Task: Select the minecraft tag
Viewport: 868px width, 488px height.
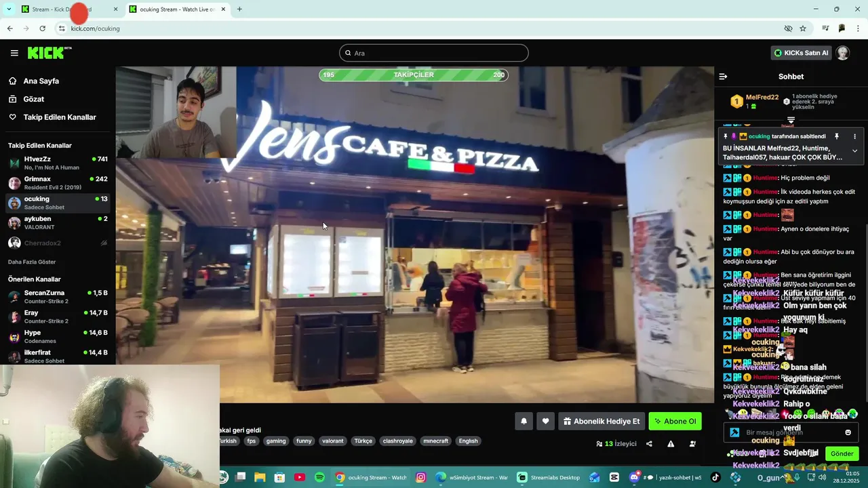Action: 436,441
